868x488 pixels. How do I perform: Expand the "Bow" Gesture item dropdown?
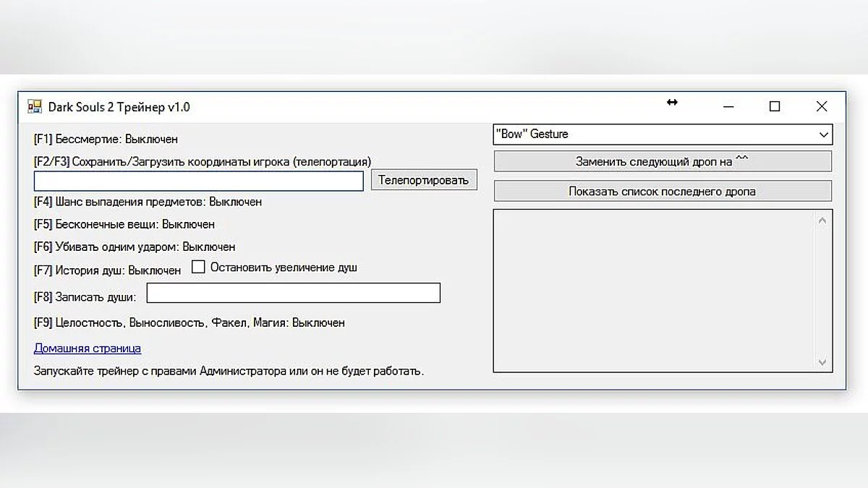pyautogui.click(x=823, y=134)
